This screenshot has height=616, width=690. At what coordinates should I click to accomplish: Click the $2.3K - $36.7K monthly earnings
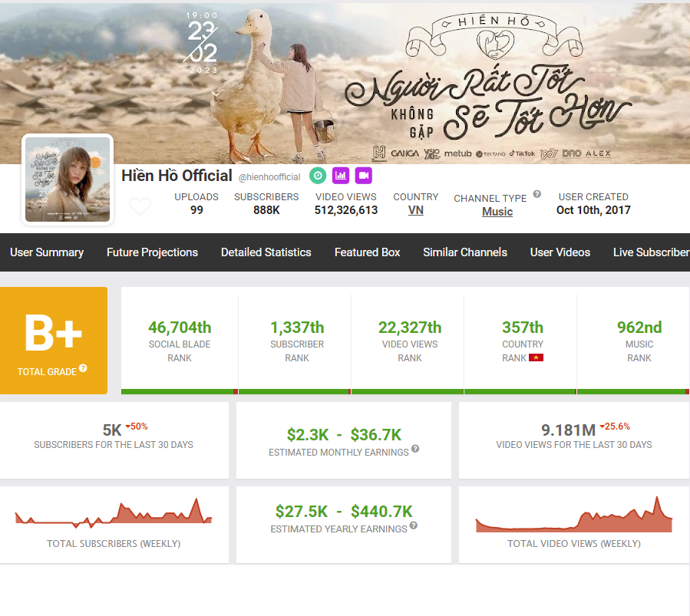click(344, 435)
